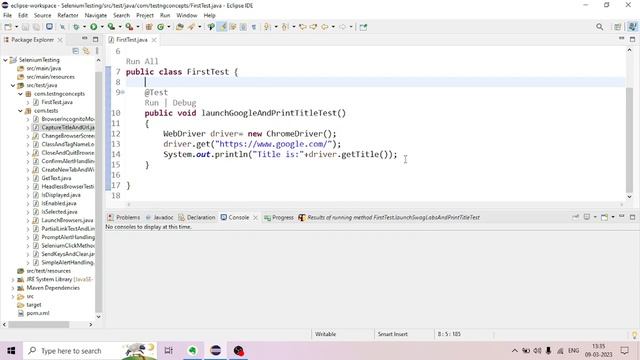Click the Run link above the test method
The height and width of the screenshot is (360, 640).
pyautogui.click(x=151, y=103)
